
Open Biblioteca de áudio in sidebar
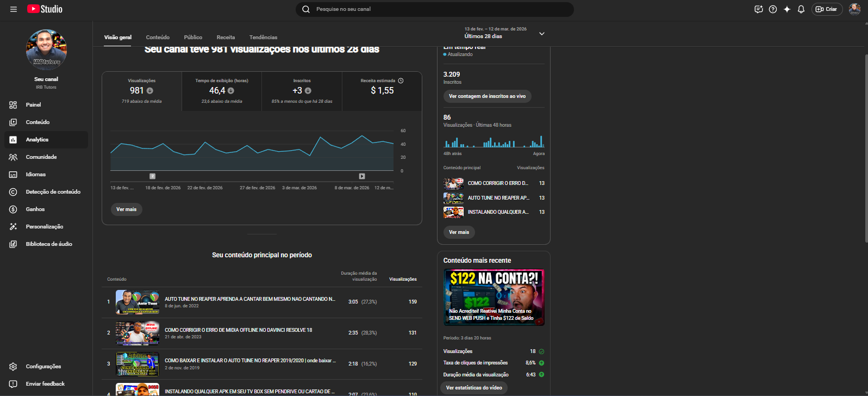pos(48,244)
